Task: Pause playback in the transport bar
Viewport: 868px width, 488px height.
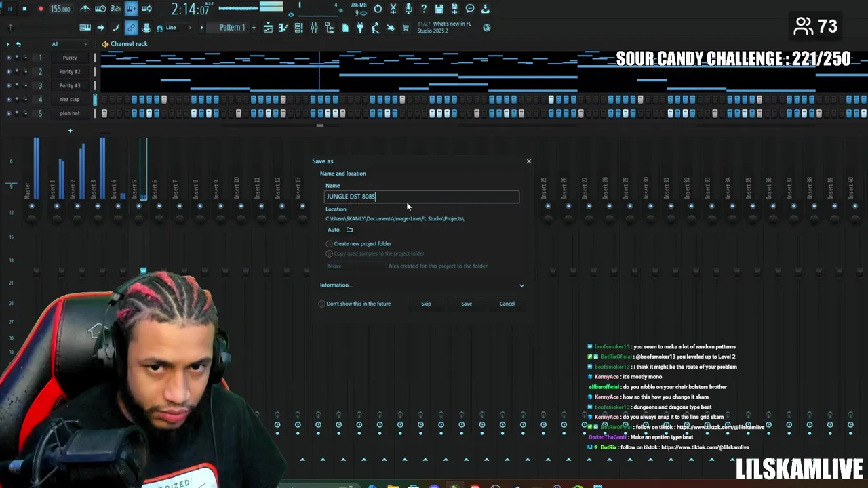Action: [10, 9]
